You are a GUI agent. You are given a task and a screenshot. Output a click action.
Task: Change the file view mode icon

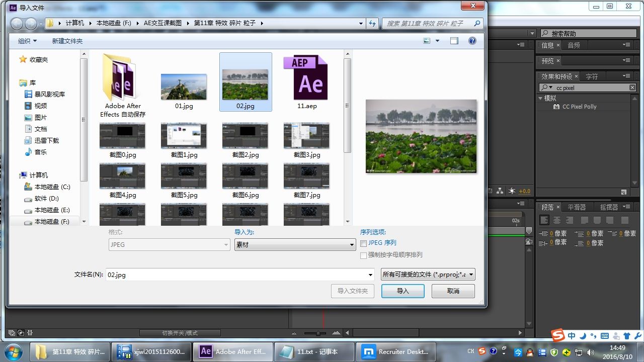pyautogui.click(x=427, y=41)
